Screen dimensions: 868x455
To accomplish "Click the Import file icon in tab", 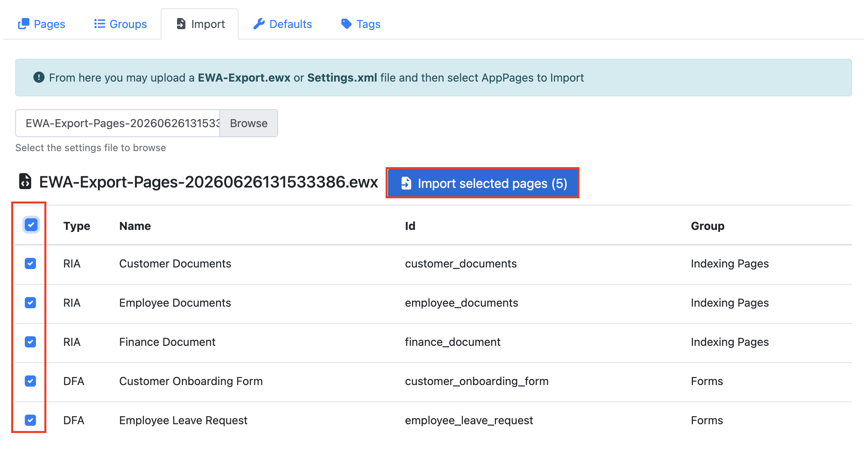I will (181, 24).
